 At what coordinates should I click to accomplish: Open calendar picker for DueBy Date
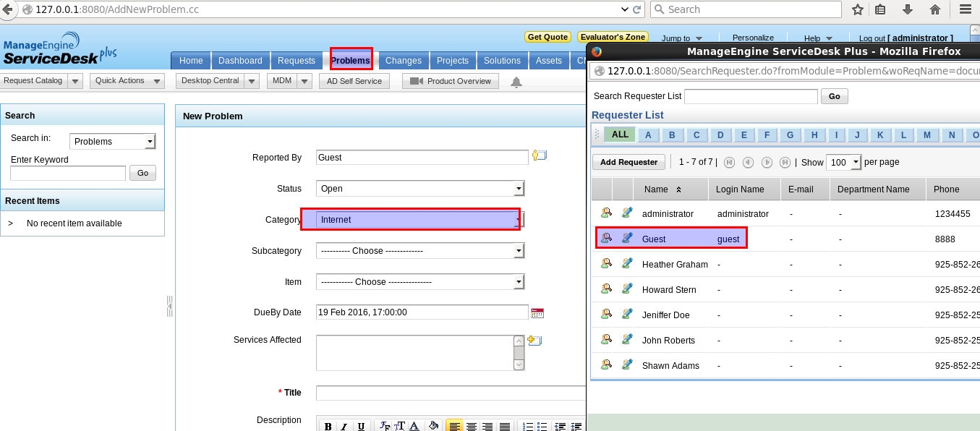coord(537,312)
